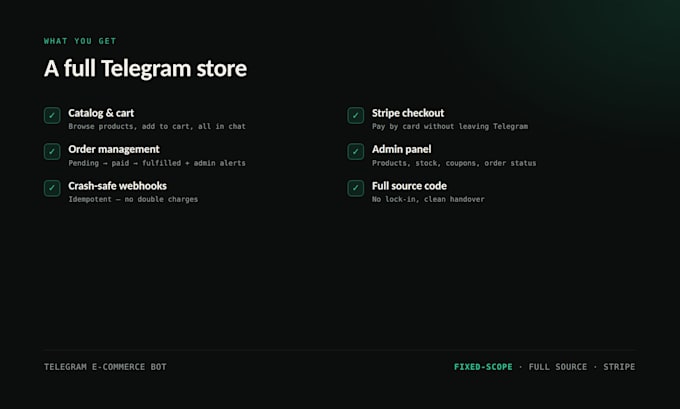Click the checkmark icon beside Catalog & cart
Image resolution: width=680 pixels, height=409 pixels.
coord(52,115)
